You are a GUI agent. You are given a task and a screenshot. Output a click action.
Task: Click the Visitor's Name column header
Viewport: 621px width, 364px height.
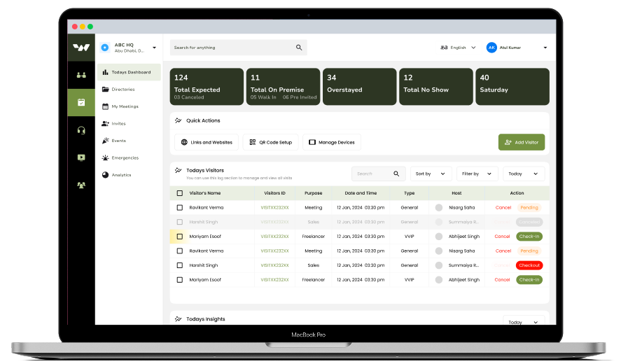tap(204, 193)
